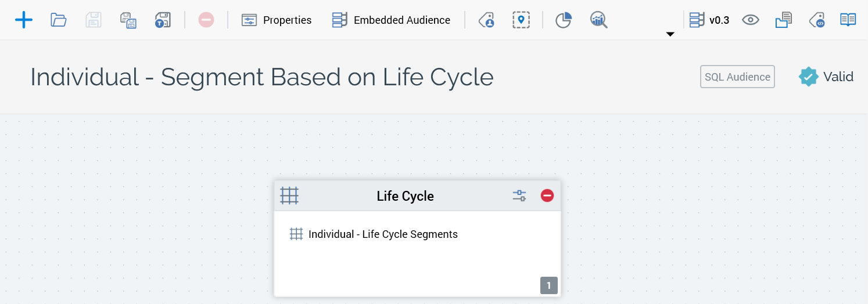Click the Valid status badge

pyautogui.click(x=826, y=77)
